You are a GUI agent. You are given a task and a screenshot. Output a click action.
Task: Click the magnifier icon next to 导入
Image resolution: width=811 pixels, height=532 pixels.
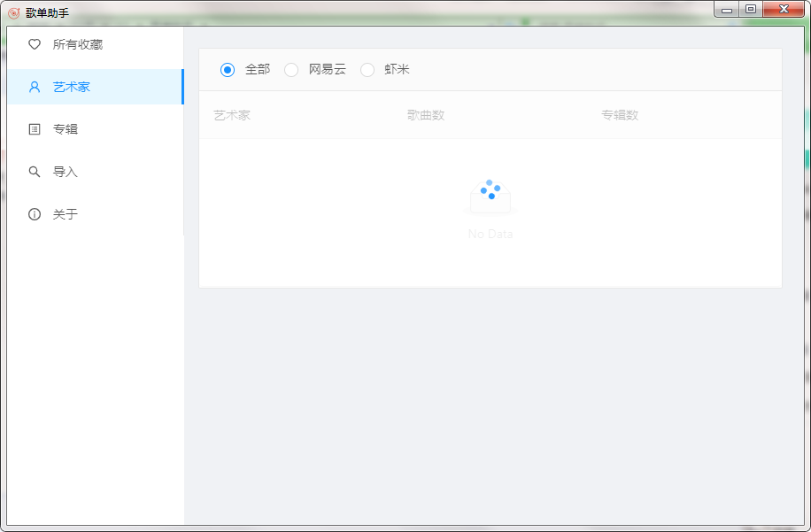click(35, 172)
